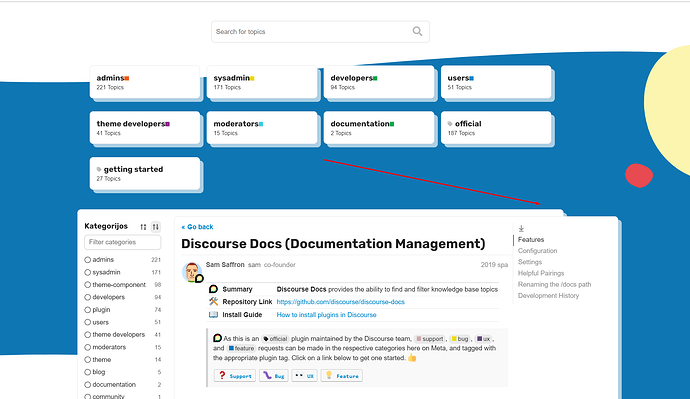Open the discourse-docs GitHub repository link

pos(340,302)
